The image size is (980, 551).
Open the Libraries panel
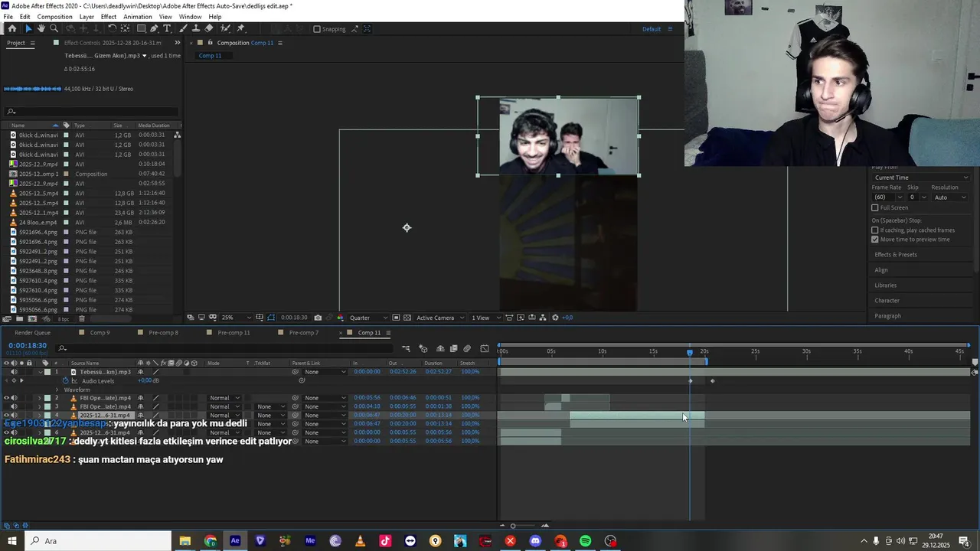[886, 285]
